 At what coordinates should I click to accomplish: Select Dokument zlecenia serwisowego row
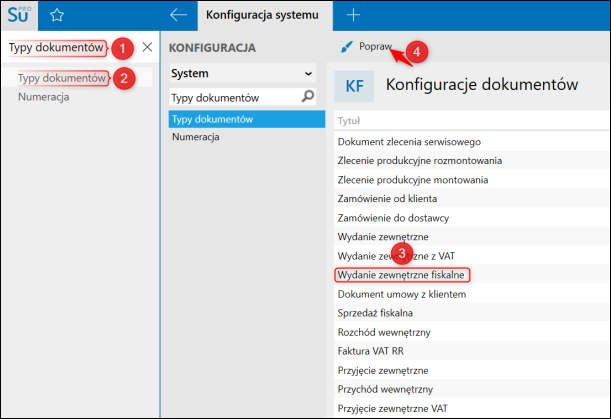(410, 142)
